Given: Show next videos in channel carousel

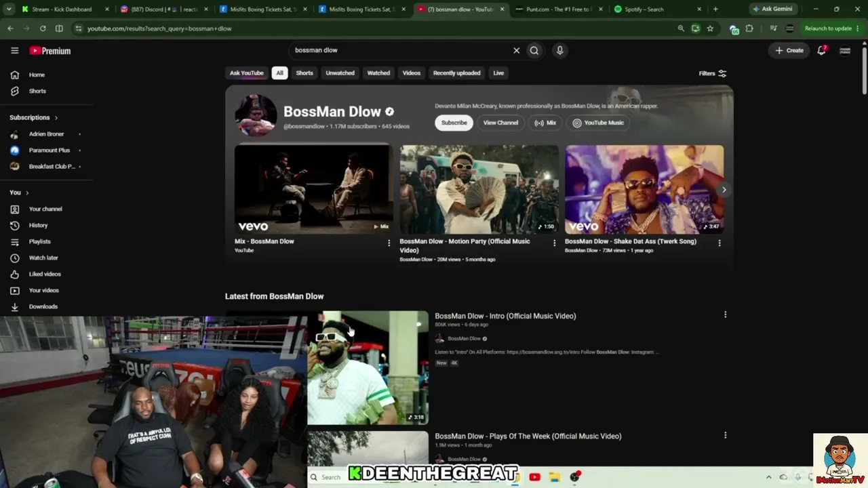Looking at the screenshot, I should pyautogui.click(x=724, y=190).
